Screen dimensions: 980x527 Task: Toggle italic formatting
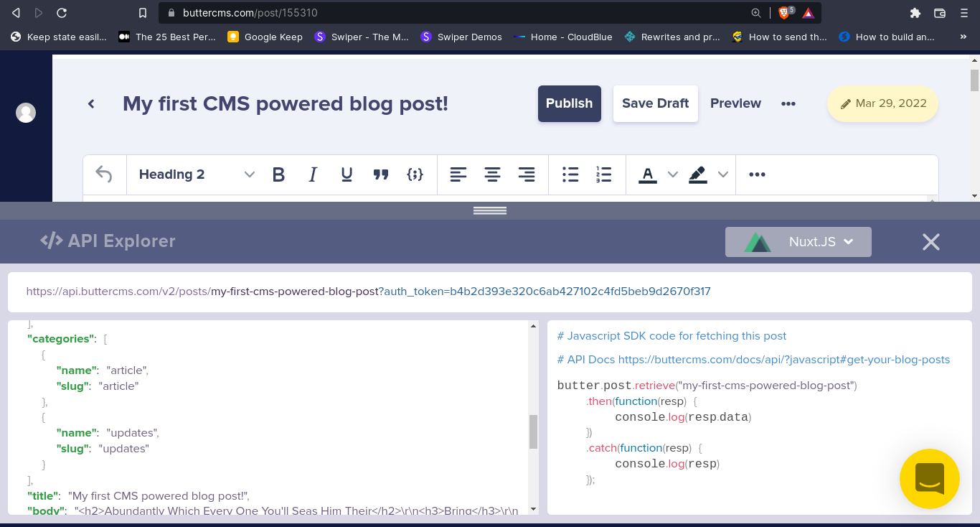click(x=313, y=174)
